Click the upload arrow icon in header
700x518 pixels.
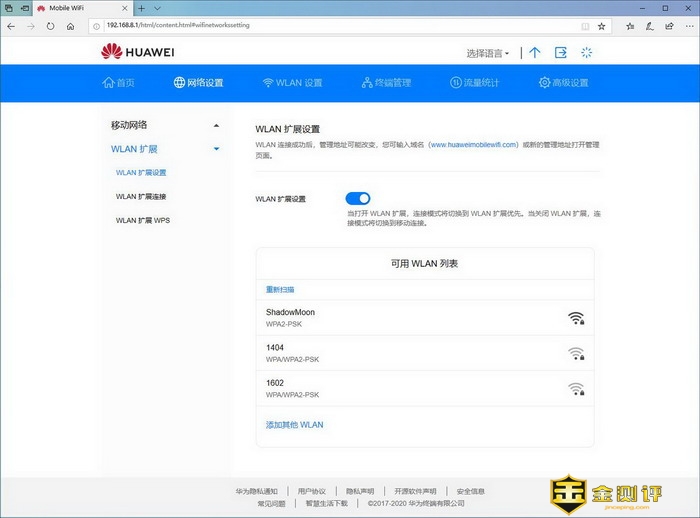pos(535,52)
